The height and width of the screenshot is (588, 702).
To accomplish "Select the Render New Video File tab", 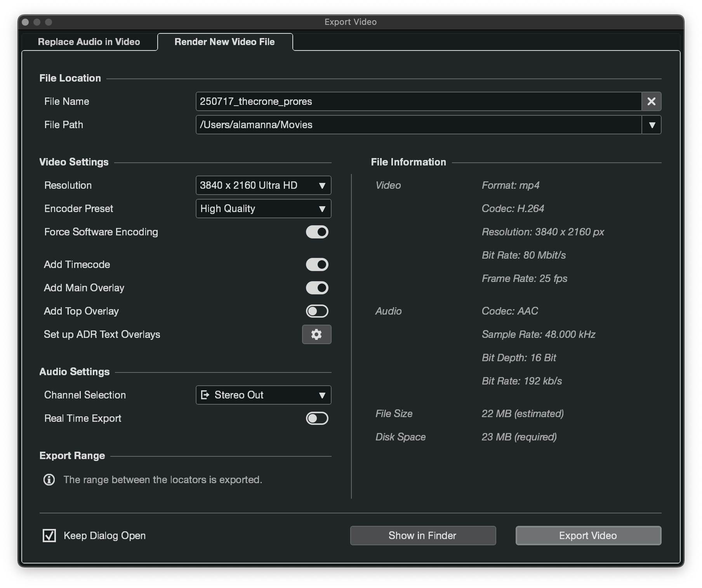I will click(224, 42).
